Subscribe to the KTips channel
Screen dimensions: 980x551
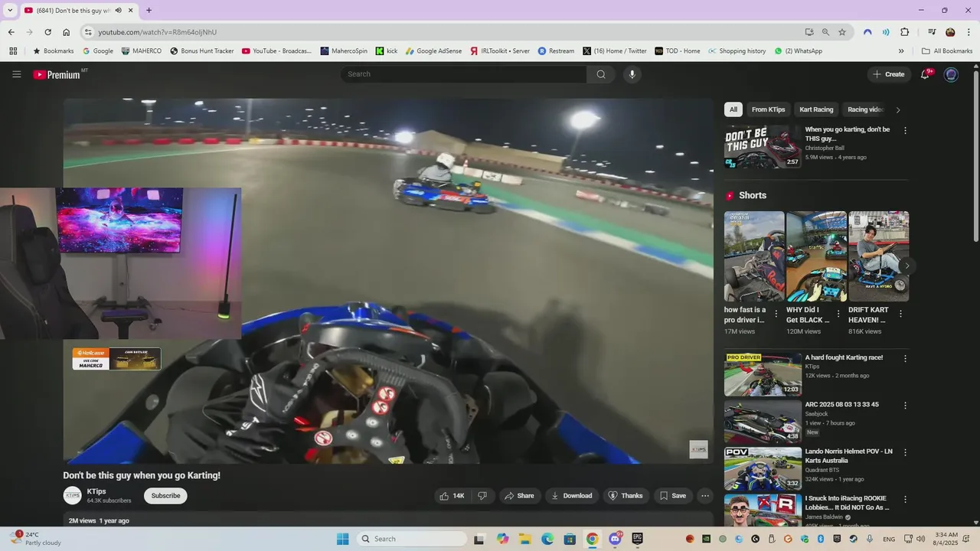pyautogui.click(x=165, y=496)
